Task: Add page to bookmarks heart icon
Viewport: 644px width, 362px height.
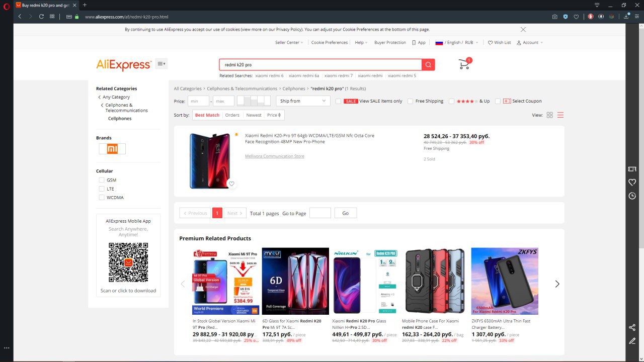Action: 576,17
